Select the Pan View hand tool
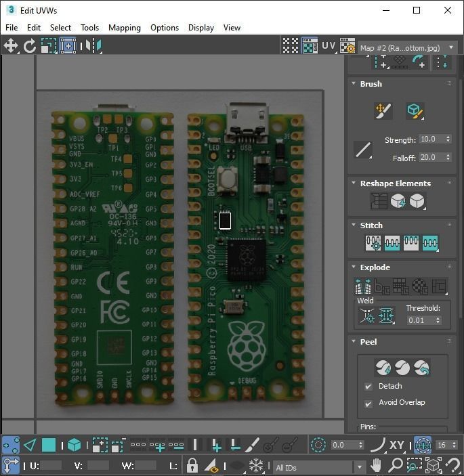This screenshot has width=464, height=476. tap(376, 465)
